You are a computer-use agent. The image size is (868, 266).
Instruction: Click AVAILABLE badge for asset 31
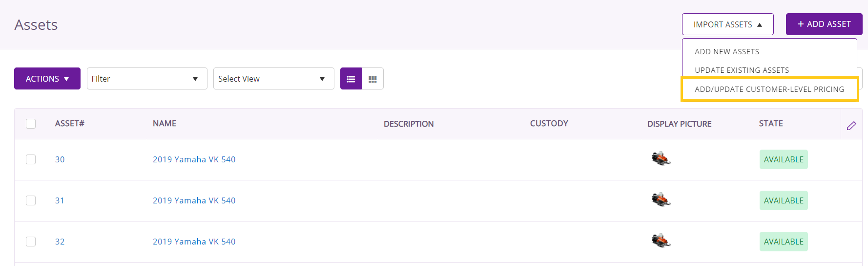[x=784, y=200]
